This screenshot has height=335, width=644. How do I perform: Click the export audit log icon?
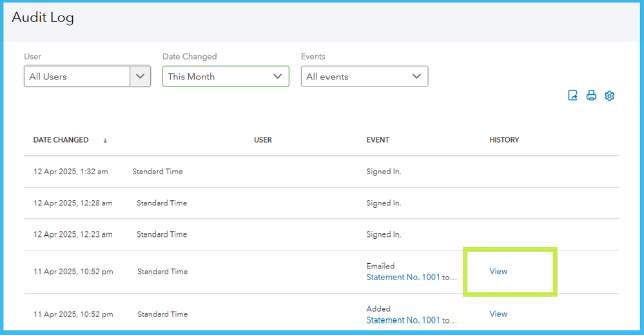[572, 96]
